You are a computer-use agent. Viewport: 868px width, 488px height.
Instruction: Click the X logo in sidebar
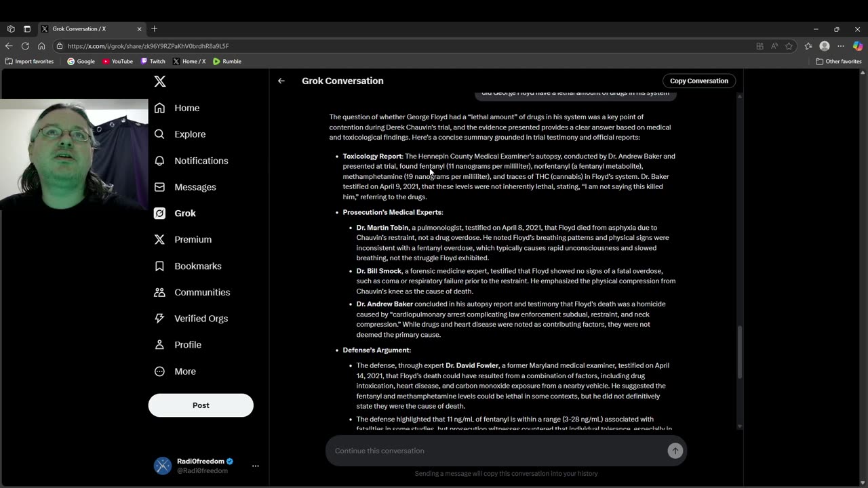coord(160,81)
